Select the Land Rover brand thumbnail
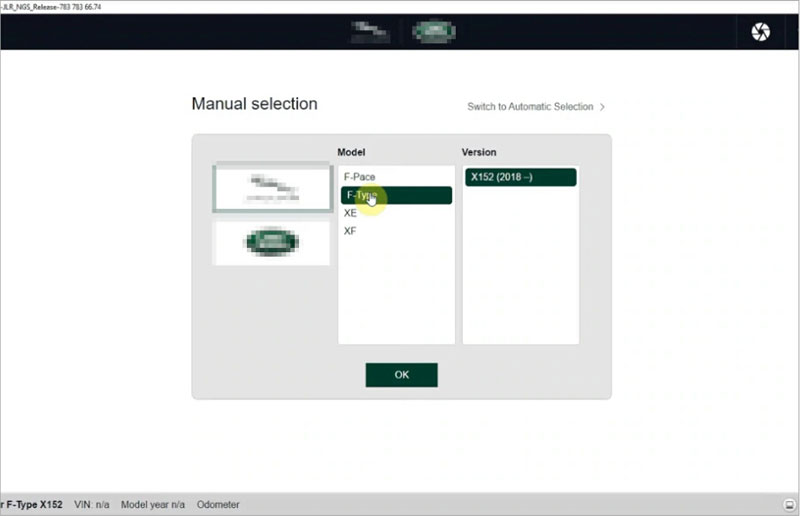Screen dimensions: 800x516 coord(271,242)
